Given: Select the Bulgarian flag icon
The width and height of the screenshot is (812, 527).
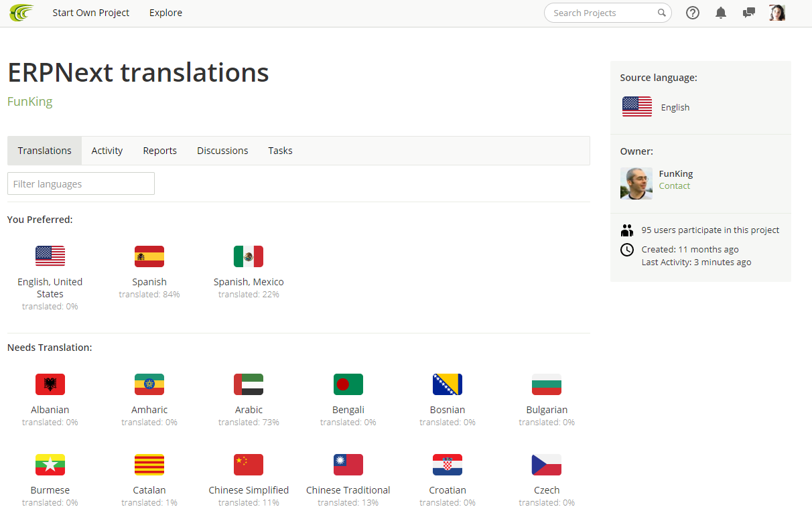Looking at the screenshot, I should [547, 384].
